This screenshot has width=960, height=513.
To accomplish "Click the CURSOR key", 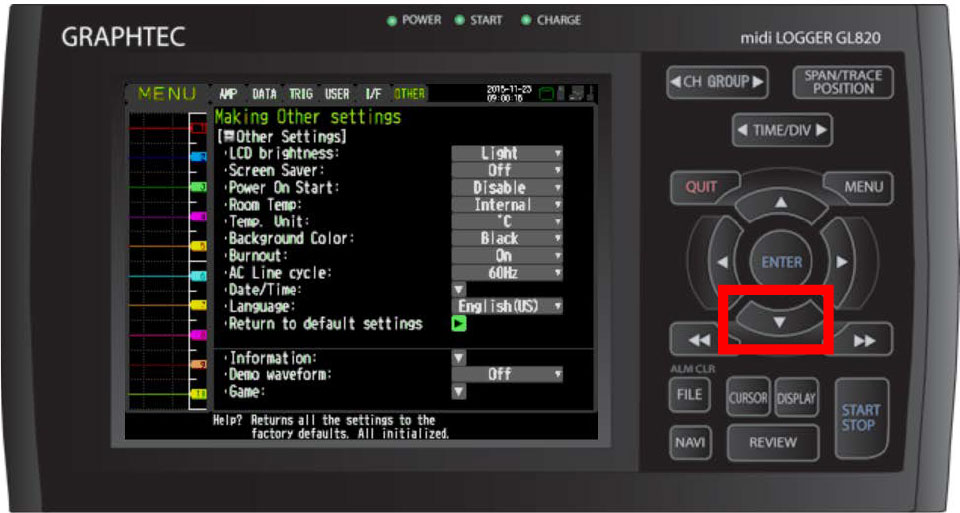I will pyautogui.click(x=748, y=398).
